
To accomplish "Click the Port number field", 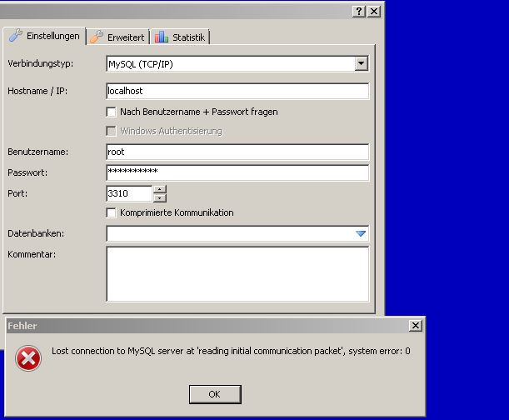I will [x=129, y=193].
